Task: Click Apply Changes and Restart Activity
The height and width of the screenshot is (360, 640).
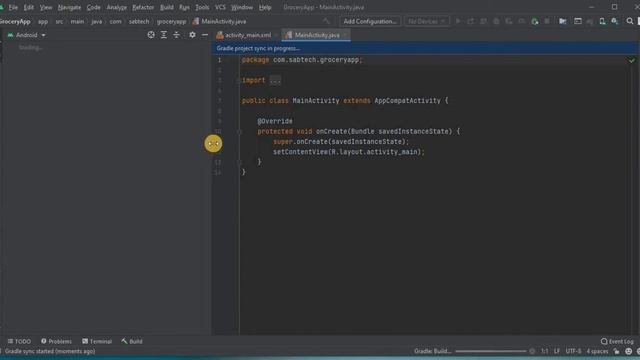Action: click(x=471, y=21)
